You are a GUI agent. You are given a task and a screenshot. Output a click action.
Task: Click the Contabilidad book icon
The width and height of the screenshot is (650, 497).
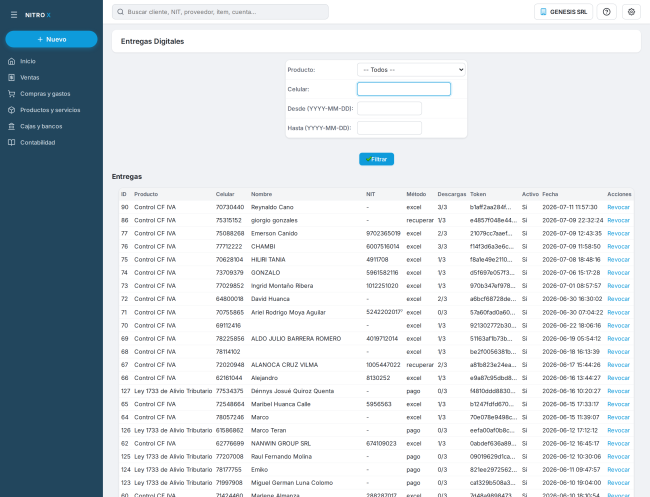click(x=12, y=143)
